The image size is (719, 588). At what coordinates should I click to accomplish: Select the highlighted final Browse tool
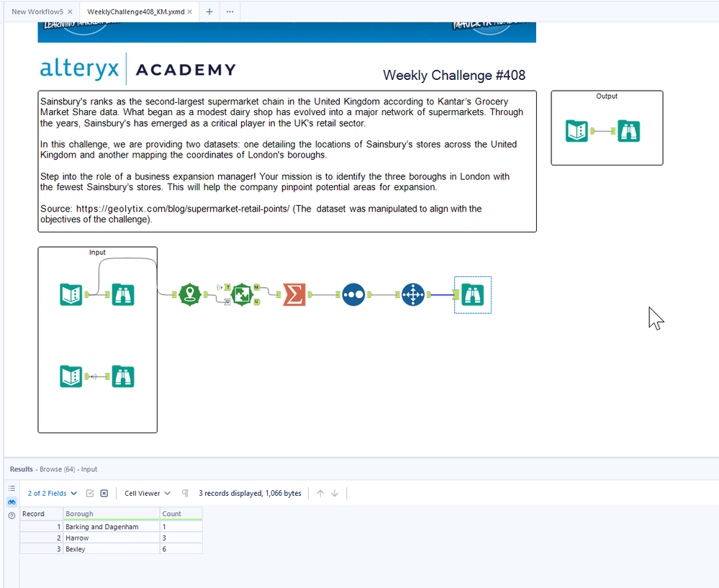click(472, 294)
